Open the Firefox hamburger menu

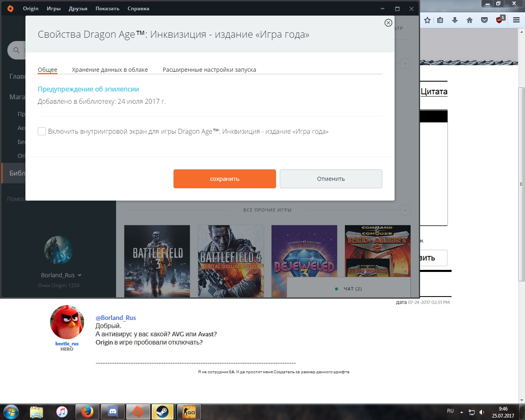click(516, 20)
